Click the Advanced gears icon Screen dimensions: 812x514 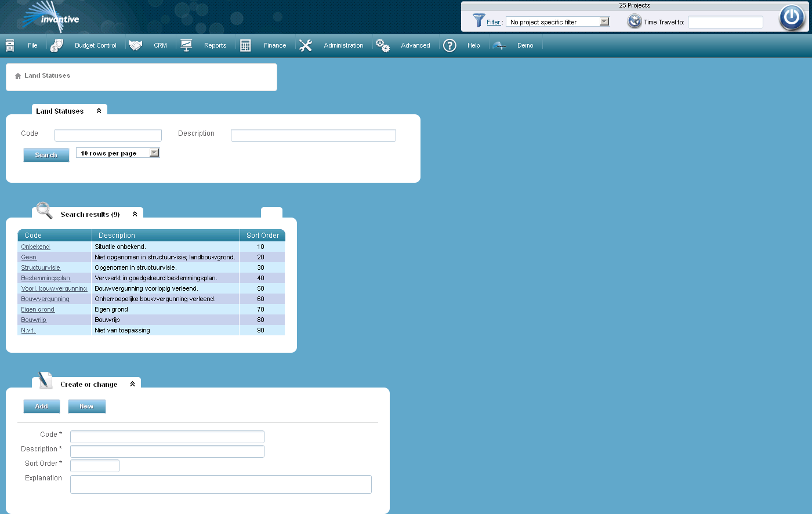(x=383, y=45)
